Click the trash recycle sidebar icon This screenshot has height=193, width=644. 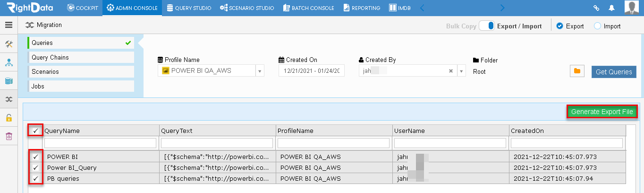tap(8, 136)
